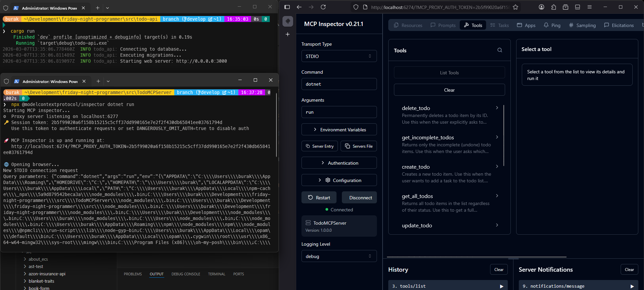The image size is (644, 290).
Task: Reload the MCP Inspector page
Action: pos(323,7)
